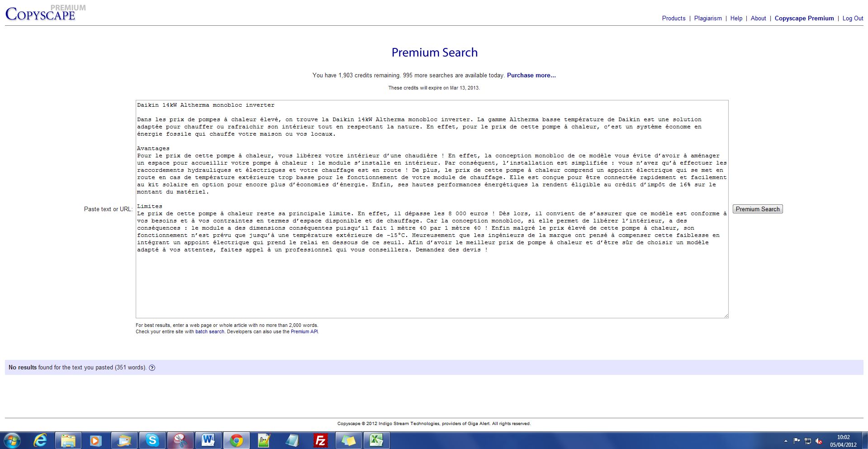Click the muted volume speaker icon
This screenshot has height=449, width=868.
tap(819, 441)
